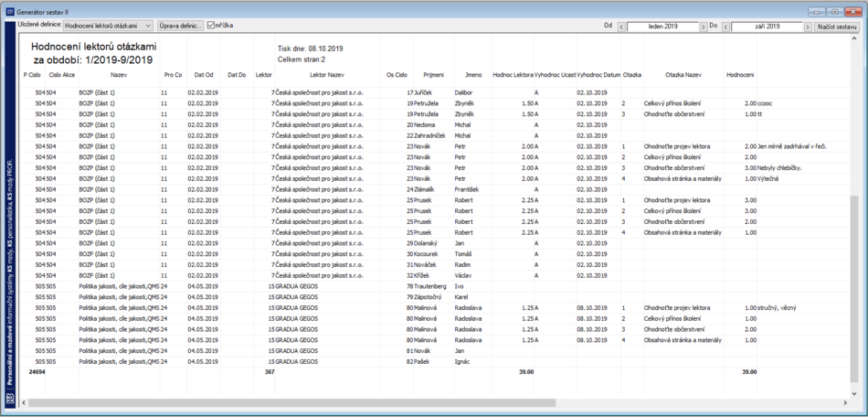Click surname cell 'Zlámalík'

(x=426, y=189)
